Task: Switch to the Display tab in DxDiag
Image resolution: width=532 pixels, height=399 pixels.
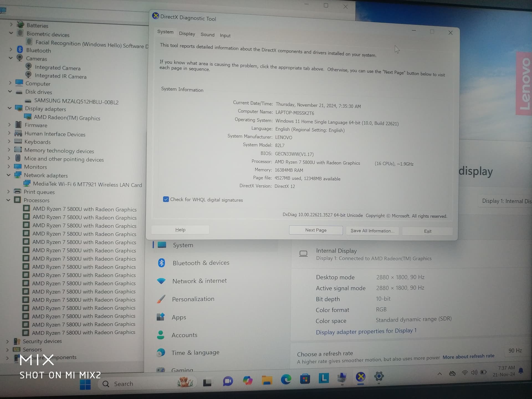Action: point(187,34)
